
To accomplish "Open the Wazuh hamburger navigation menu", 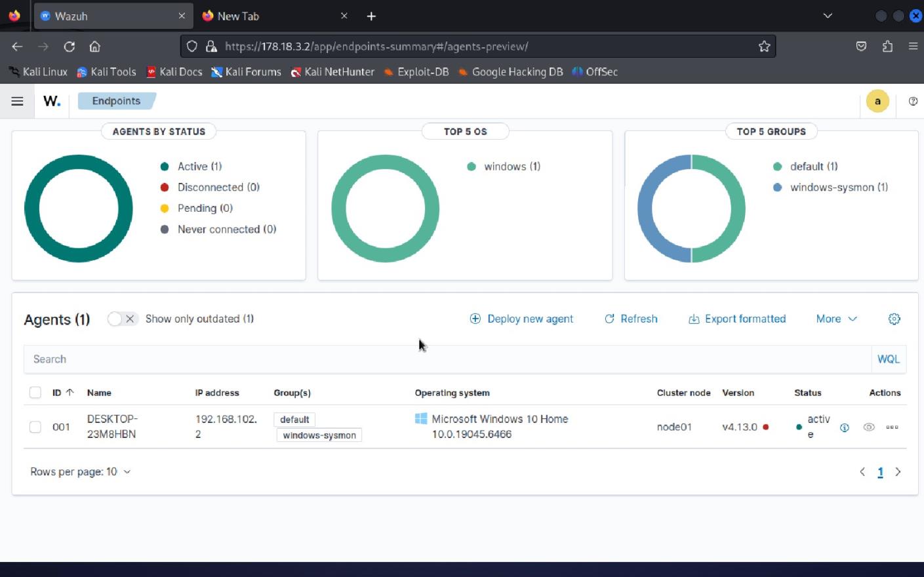I will click(17, 100).
